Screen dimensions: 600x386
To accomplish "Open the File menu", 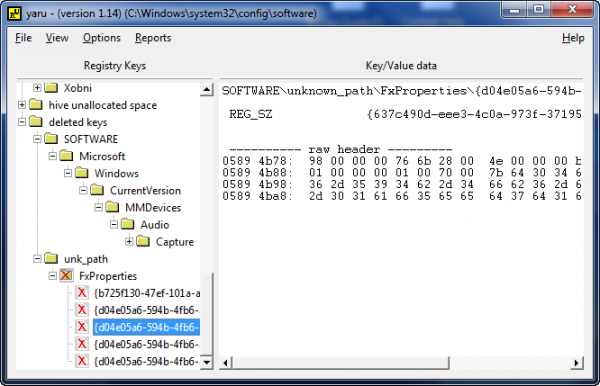I will pos(23,38).
